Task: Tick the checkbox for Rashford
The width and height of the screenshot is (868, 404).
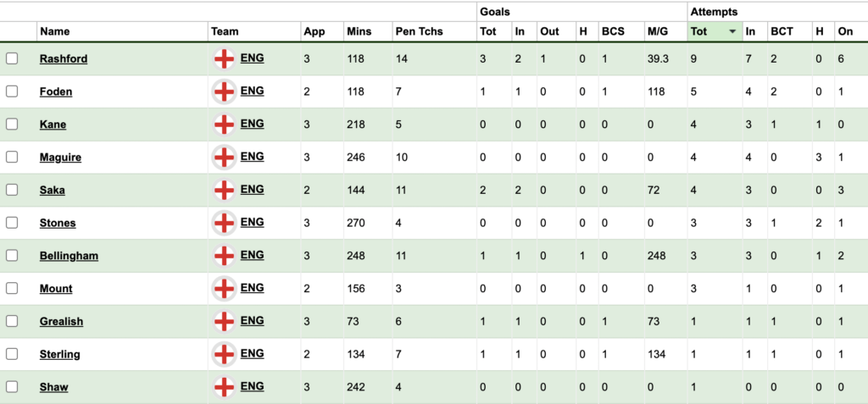Action: tap(12, 59)
